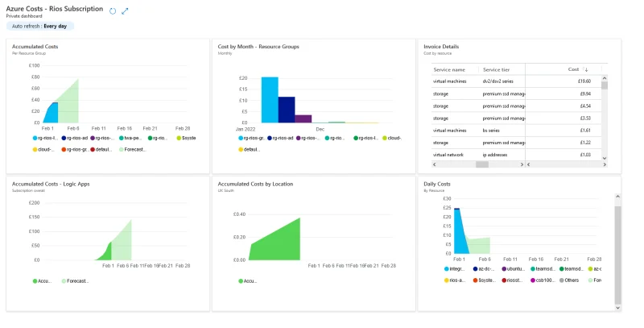The width and height of the screenshot is (644, 328).
Task: Toggle rg-rios-gr.. orange legend in Accumulated Costs
Action: coord(75,150)
